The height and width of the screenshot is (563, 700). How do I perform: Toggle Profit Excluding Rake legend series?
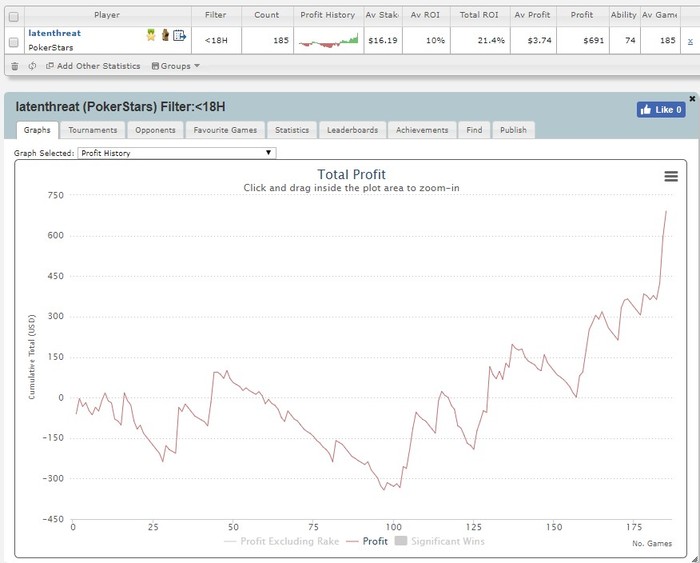click(x=282, y=541)
